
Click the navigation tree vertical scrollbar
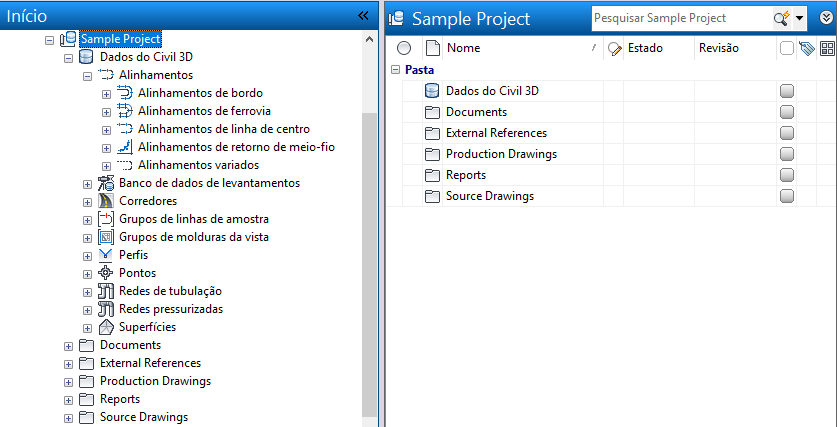point(370,260)
